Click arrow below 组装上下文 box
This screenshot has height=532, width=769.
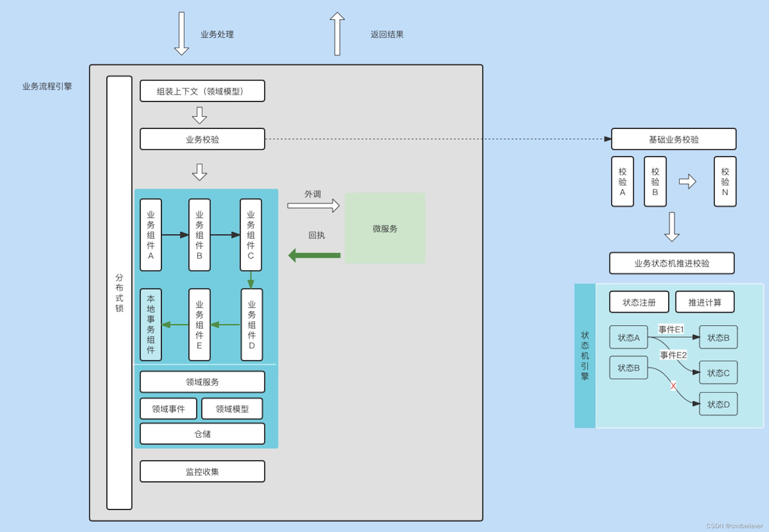point(199,115)
